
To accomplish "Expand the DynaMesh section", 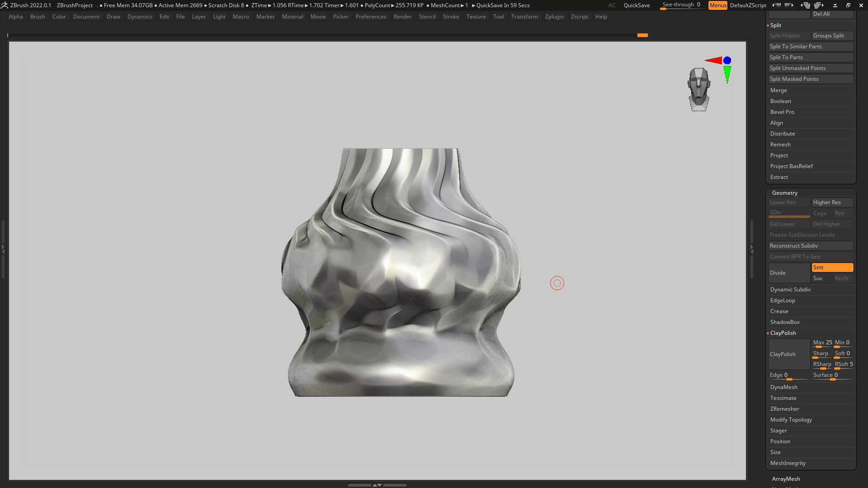I will pyautogui.click(x=783, y=387).
